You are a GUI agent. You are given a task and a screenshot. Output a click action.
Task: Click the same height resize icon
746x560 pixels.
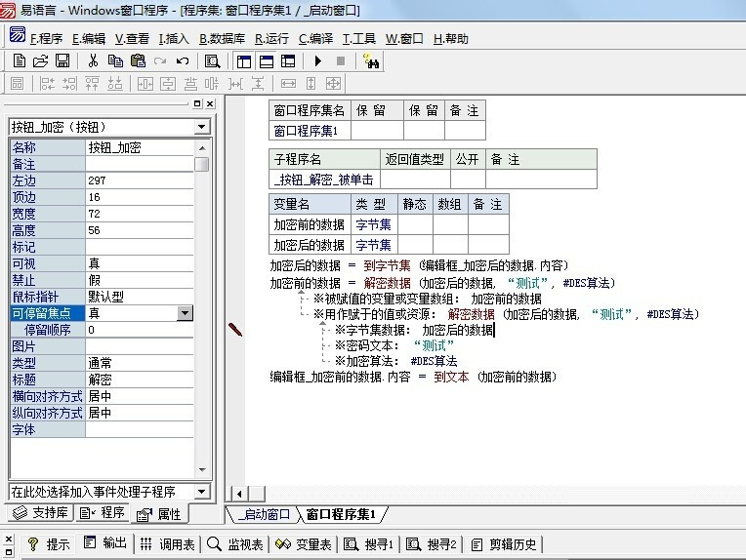pos(311,84)
